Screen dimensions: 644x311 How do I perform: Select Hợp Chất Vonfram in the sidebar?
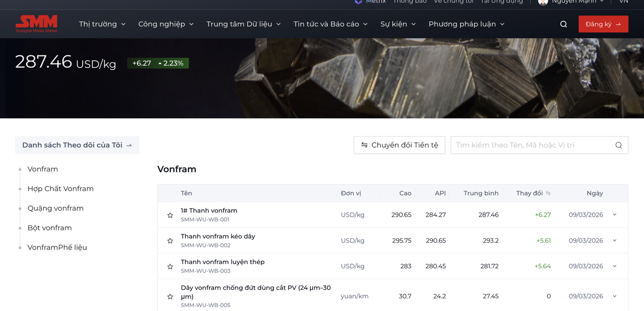tap(60, 189)
